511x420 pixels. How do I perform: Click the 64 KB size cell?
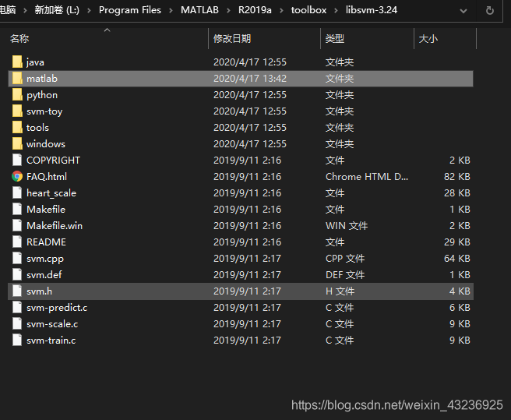pyautogui.click(x=457, y=258)
